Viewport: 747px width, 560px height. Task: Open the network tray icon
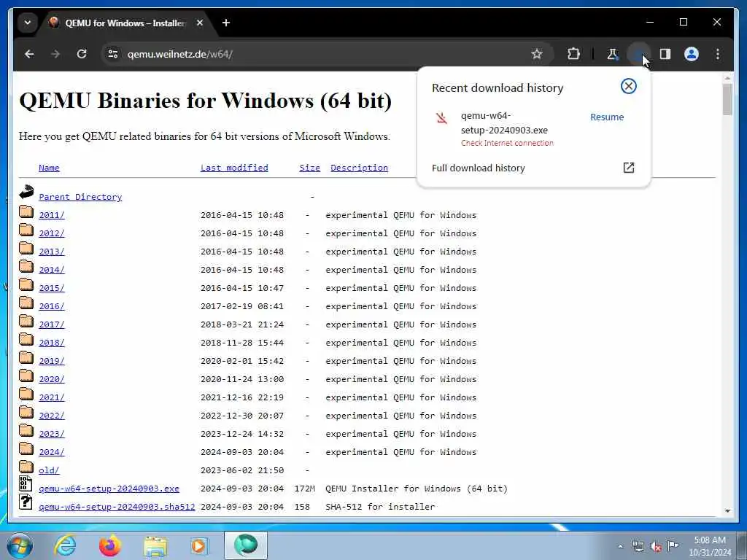pos(638,546)
